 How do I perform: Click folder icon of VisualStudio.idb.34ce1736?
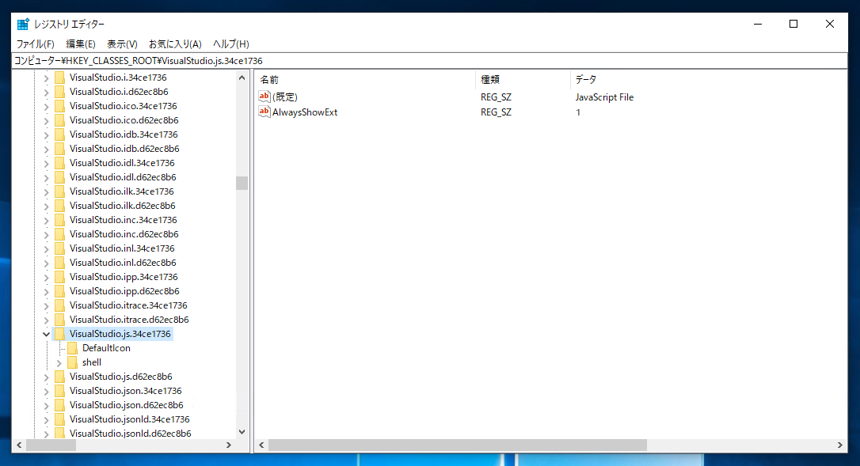click(x=60, y=134)
